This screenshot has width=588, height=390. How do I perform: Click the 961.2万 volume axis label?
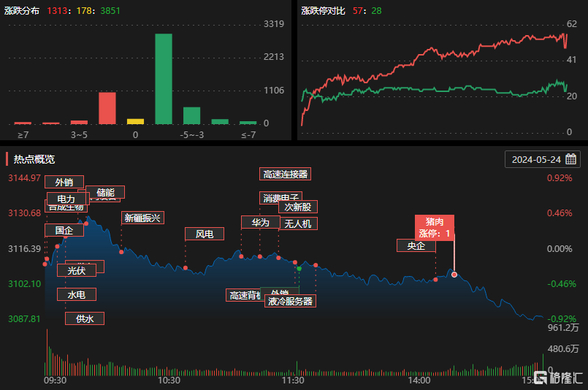click(563, 327)
